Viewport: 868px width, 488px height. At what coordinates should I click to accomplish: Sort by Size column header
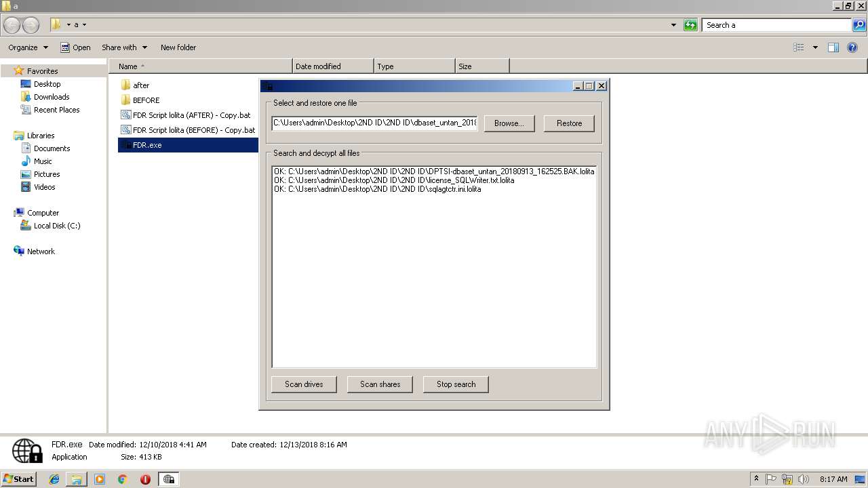[x=482, y=66]
